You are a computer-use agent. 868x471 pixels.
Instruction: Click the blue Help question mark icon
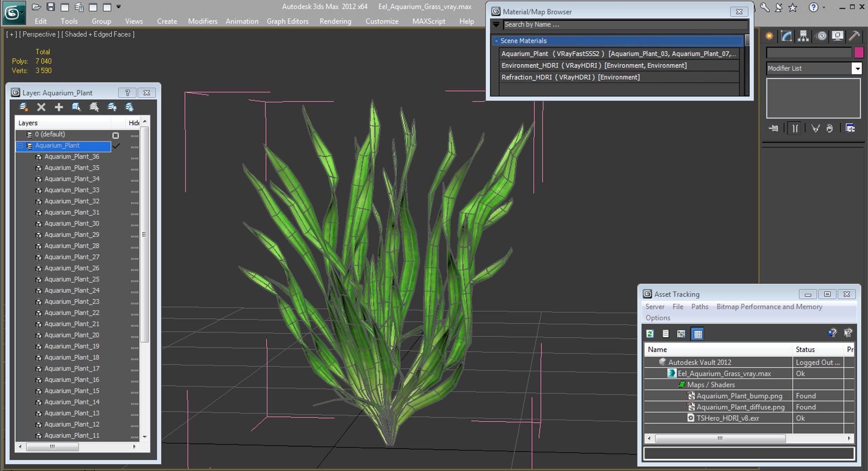(x=813, y=7)
